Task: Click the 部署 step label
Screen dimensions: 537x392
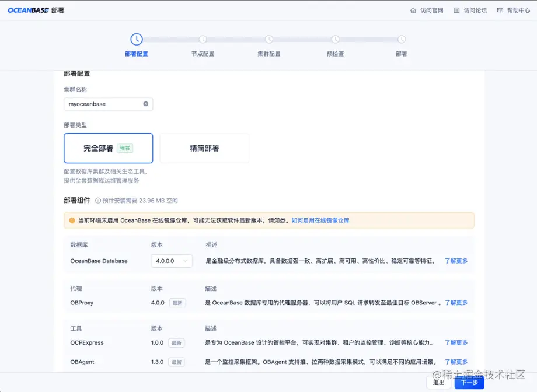Action: (x=402, y=54)
